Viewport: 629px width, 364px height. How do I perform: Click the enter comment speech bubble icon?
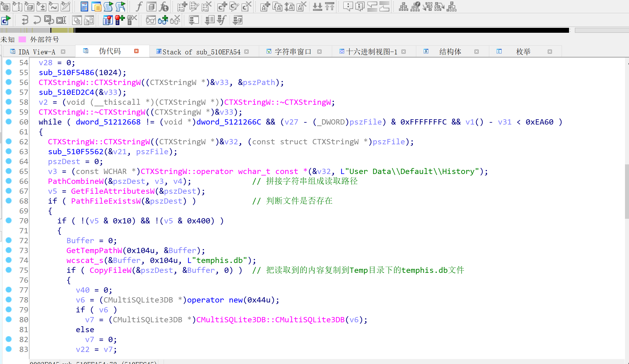(x=348, y=6)
